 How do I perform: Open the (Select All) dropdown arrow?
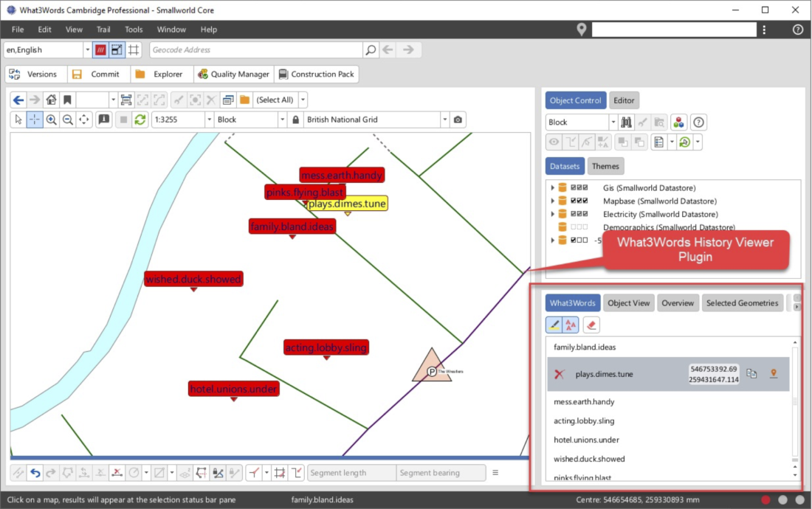click(303, 100)
